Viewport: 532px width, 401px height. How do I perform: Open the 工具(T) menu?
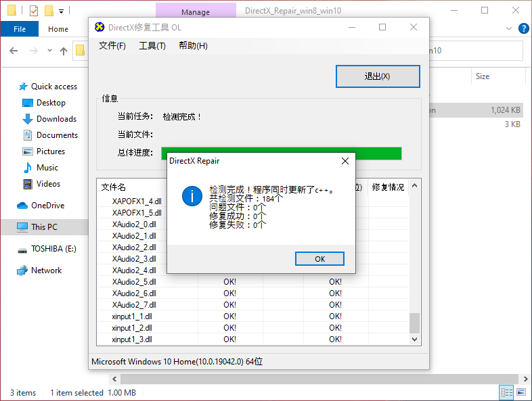(x=152, y=45)
